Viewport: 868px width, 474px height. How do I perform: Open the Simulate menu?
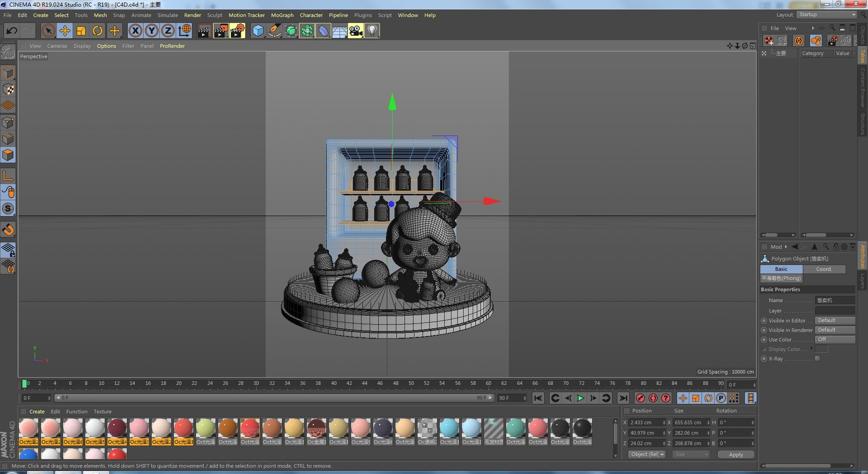click(168, 15)
